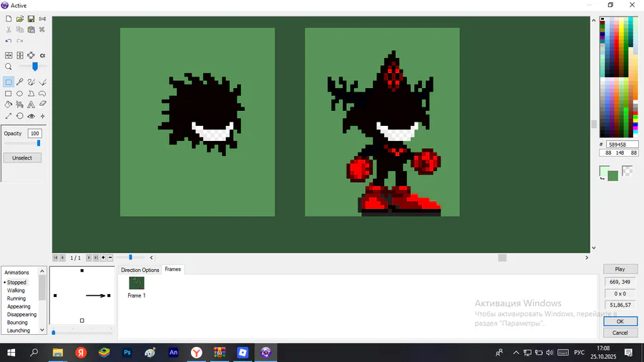
Task: Click the Flip horizontally icon
Action: [8, 55]
